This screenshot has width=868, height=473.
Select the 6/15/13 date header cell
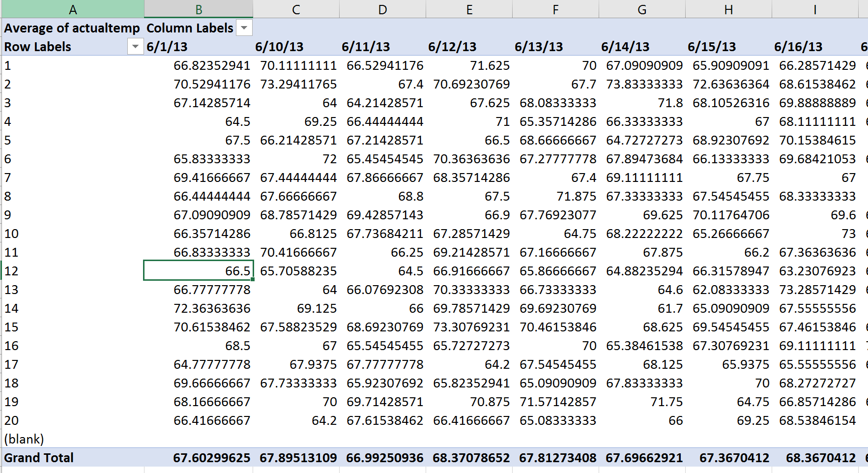[x=728, y=47]
